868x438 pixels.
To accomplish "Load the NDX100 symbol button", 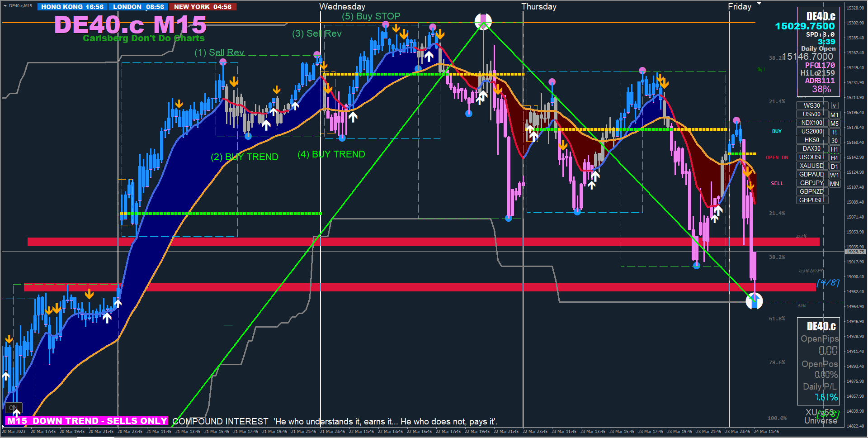I will click(x=812, y=123).
